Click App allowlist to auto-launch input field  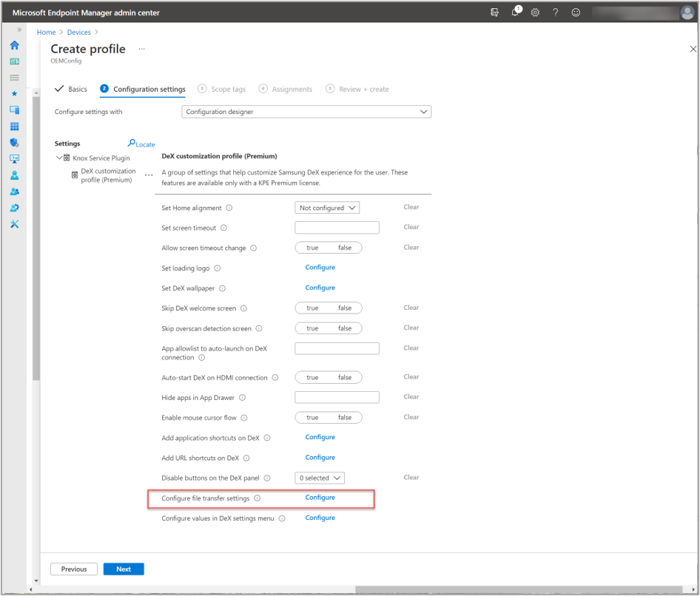point(337,348)
